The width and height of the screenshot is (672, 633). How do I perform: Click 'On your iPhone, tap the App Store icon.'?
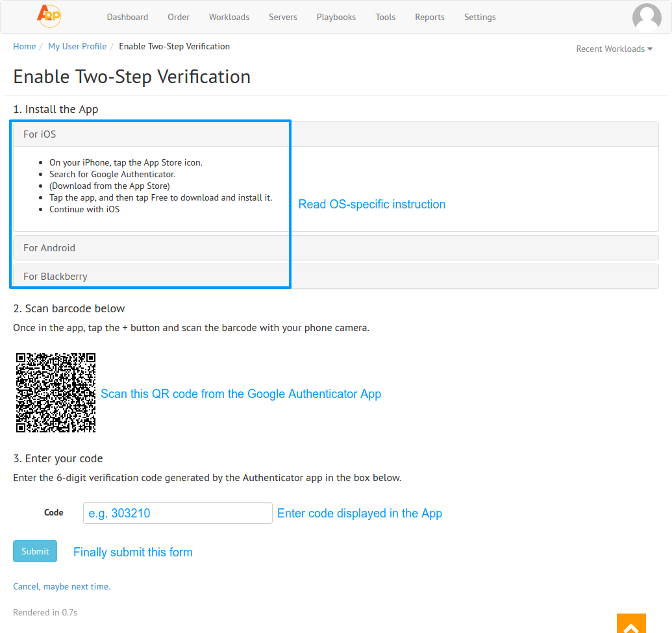126,162
